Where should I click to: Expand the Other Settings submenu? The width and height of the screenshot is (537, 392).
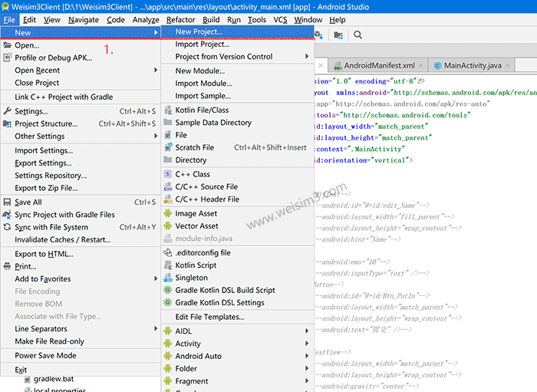point(40,136)
